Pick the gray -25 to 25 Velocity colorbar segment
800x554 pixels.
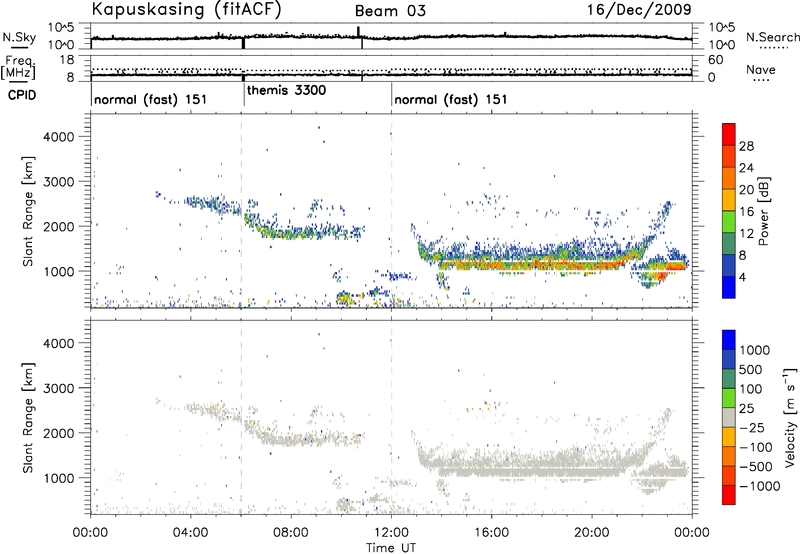point(729,417)
